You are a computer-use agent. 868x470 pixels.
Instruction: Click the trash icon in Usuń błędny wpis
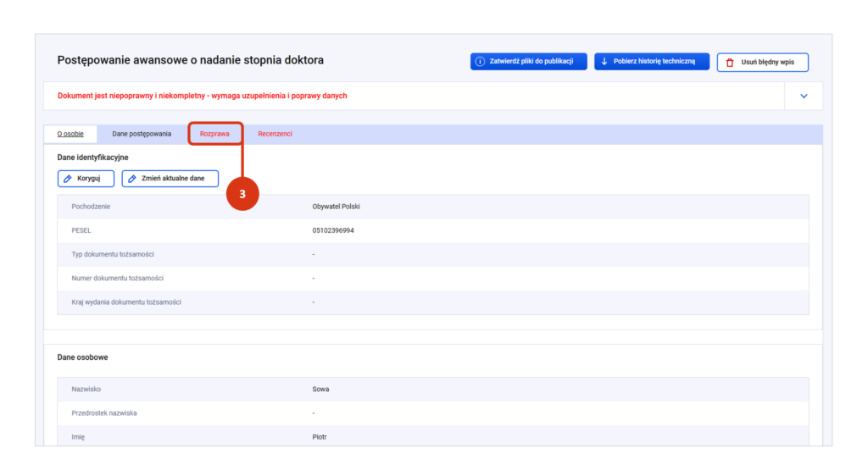729,63
